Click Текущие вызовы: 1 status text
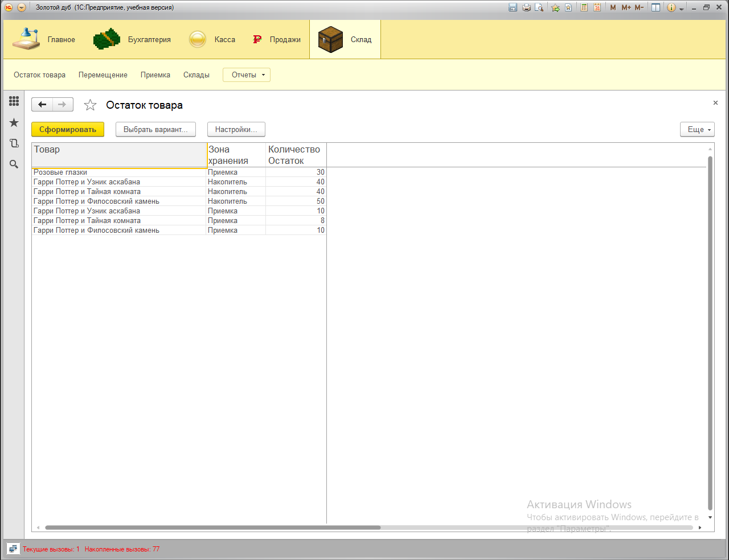Viewport: 729px width, 560px height. click(x=51, y=549)
